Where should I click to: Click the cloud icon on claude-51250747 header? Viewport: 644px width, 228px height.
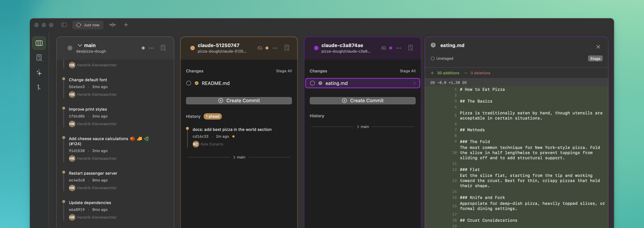point(260,48)
